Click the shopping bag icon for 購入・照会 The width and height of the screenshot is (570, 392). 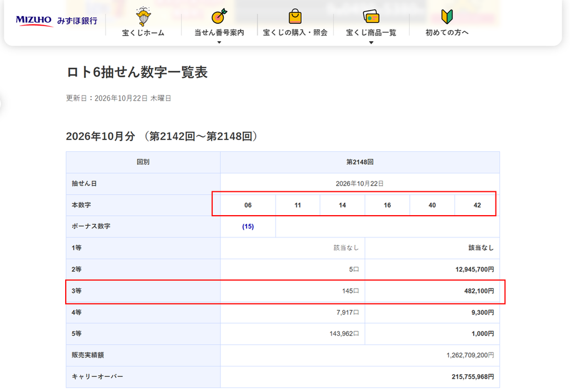point(295,16)
